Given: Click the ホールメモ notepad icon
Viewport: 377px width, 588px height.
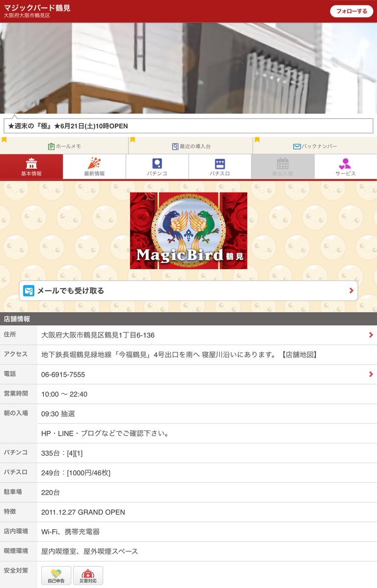Looking at the screenshot, I should coord(51,147).
